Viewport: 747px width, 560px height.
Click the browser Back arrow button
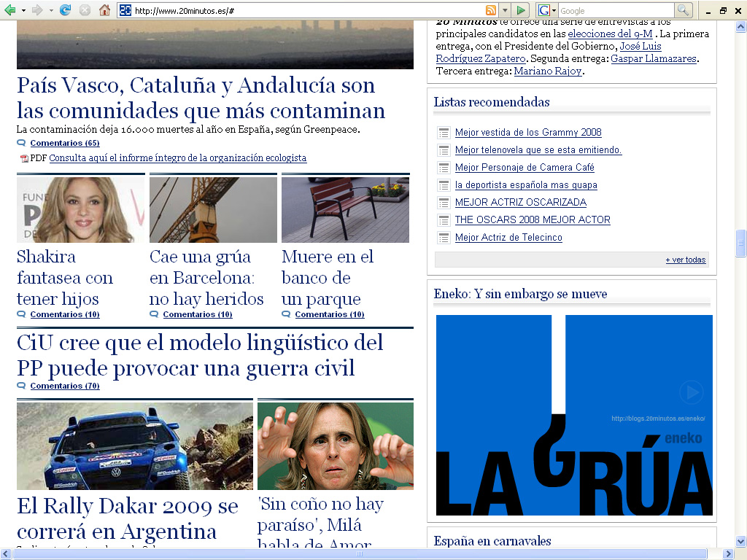pyautogui.click(x=10, y=10)
